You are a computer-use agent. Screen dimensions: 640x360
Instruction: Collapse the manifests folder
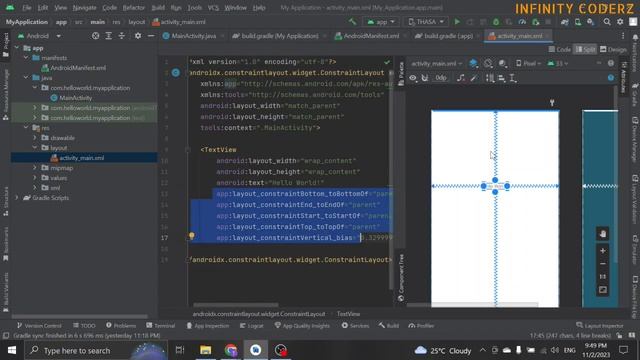(27, 58)
